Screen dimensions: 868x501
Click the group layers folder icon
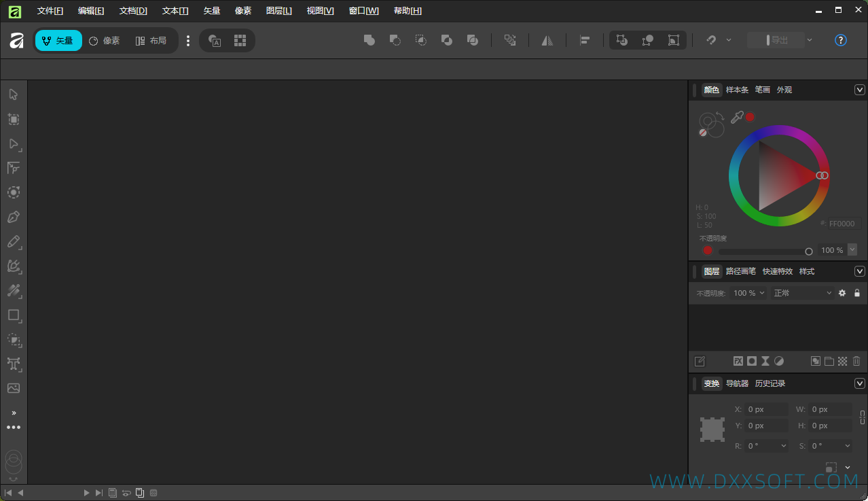pos(829,361)
